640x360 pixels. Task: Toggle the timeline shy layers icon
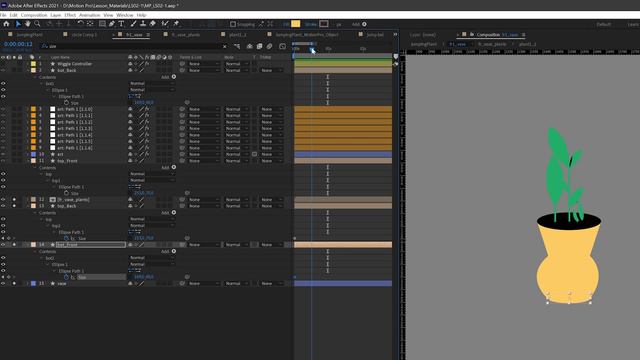(249, 47)
